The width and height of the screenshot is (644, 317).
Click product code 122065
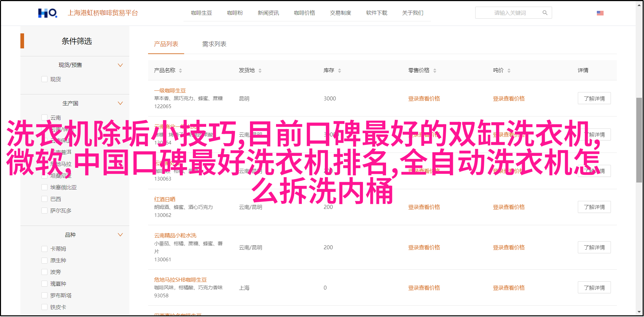click(x=162, y=106)
